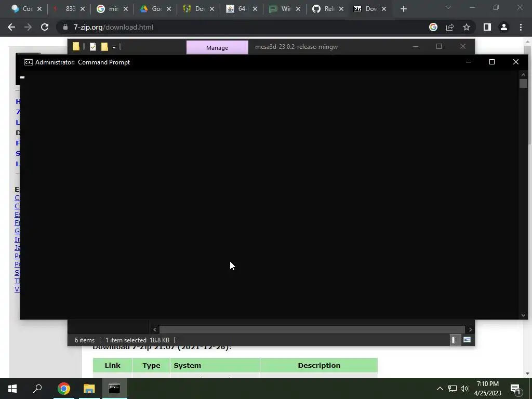532x399 pixels.
Task: Open the notification center icon
Action: pyautogui.click(x=515, y=389)
